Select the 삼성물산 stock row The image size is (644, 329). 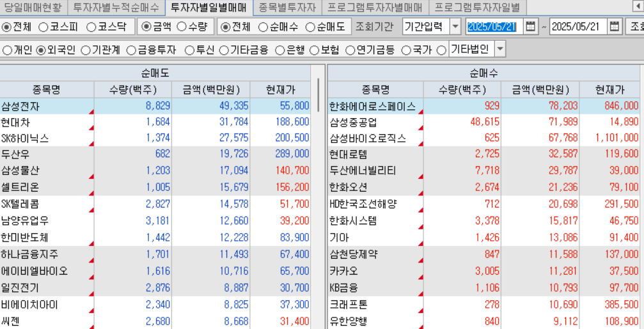click(155, 171)
